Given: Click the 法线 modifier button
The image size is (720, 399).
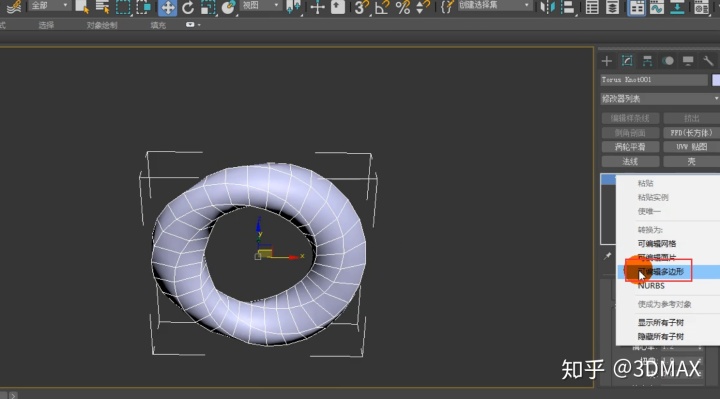Looking at the screenshot, I should [630, 162].
